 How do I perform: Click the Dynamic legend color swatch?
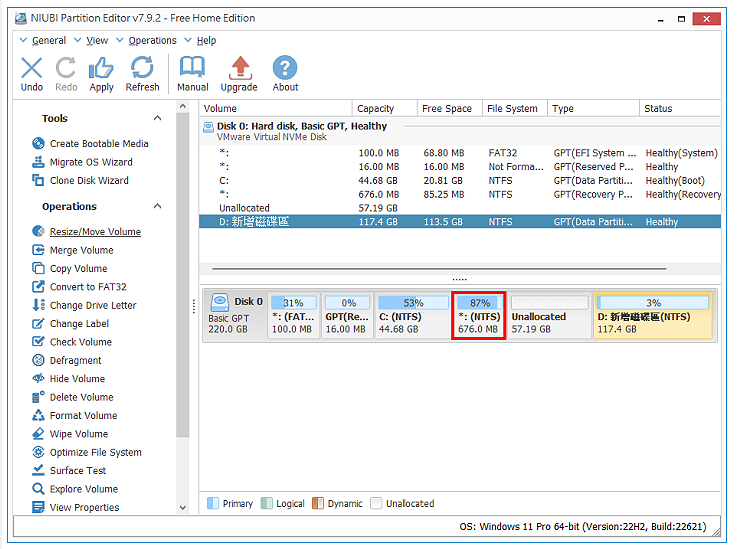click(x=318, y=503)
